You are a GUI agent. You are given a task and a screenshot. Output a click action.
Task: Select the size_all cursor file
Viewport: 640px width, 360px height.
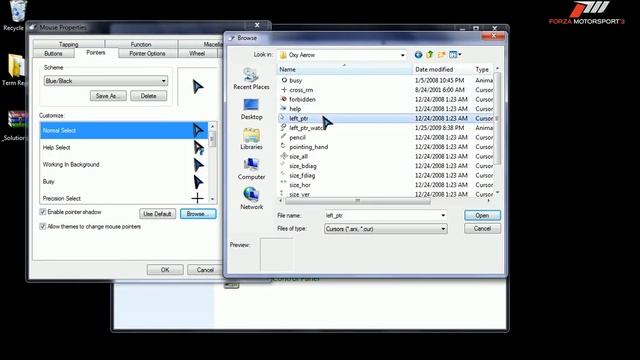click(298, 156)
